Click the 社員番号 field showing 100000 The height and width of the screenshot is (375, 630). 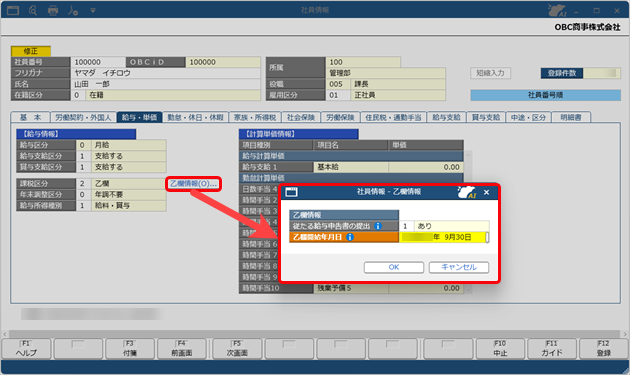tap(98, 62)
